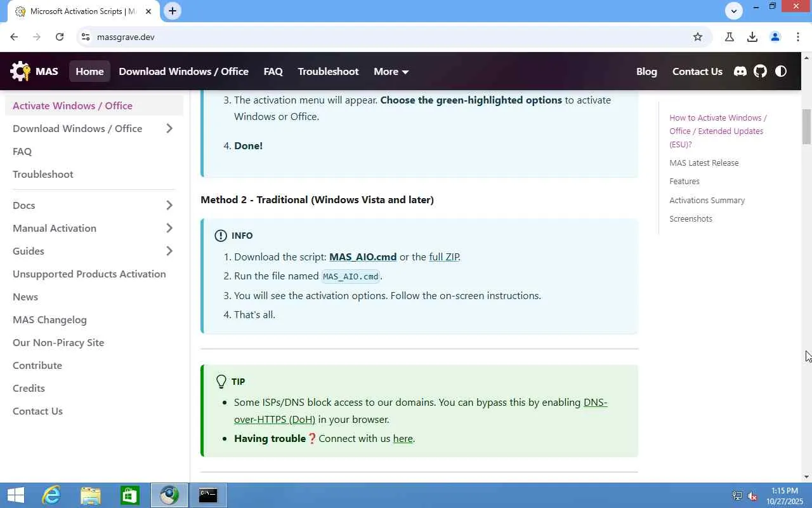Image resolution: width=812 pixels, height=508 pixels.
Task: Jump to How to Activate Windows section
Action: click(718, 131)
